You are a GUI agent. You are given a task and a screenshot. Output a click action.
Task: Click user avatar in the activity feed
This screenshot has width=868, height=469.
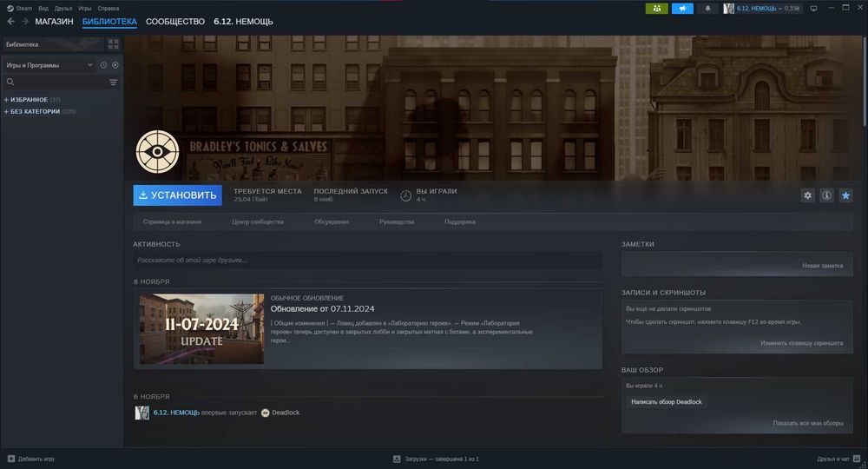tap(142, 413)
